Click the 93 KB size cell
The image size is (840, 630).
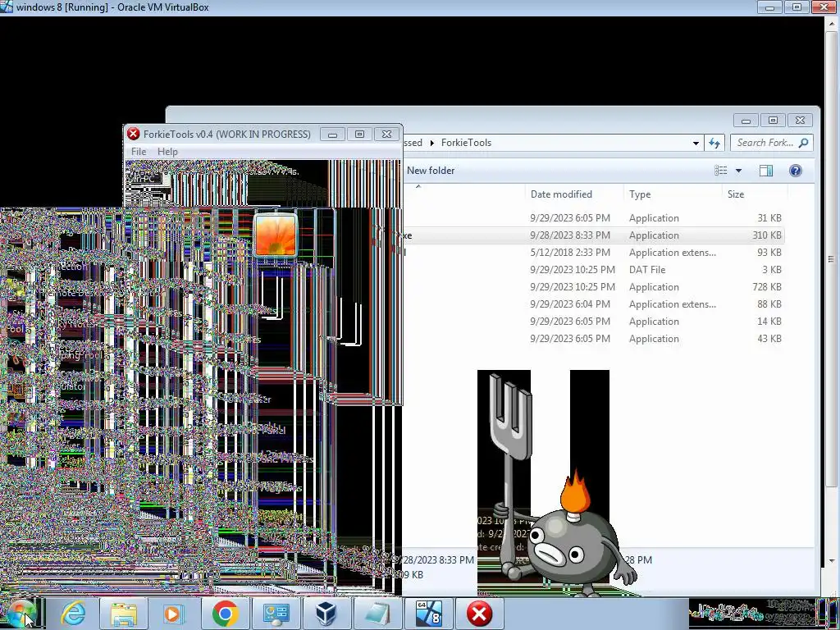[x=769, y=253]
